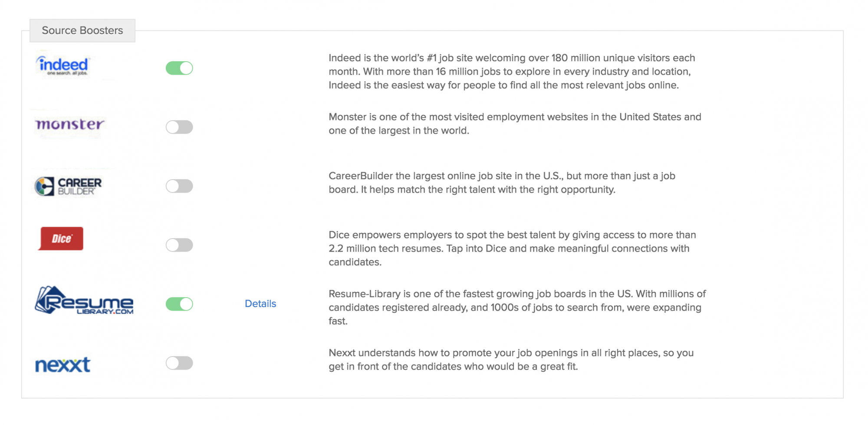The width and height of the screenshot is (868, 425).
Task: Open the Resume-Library Details link
Action: click(x=260, y=304)
